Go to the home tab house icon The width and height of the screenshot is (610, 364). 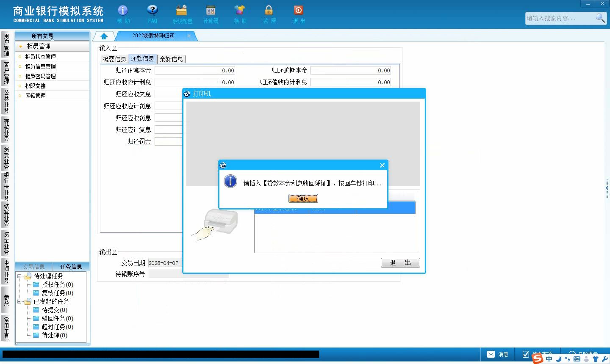(x=104, y=36)
